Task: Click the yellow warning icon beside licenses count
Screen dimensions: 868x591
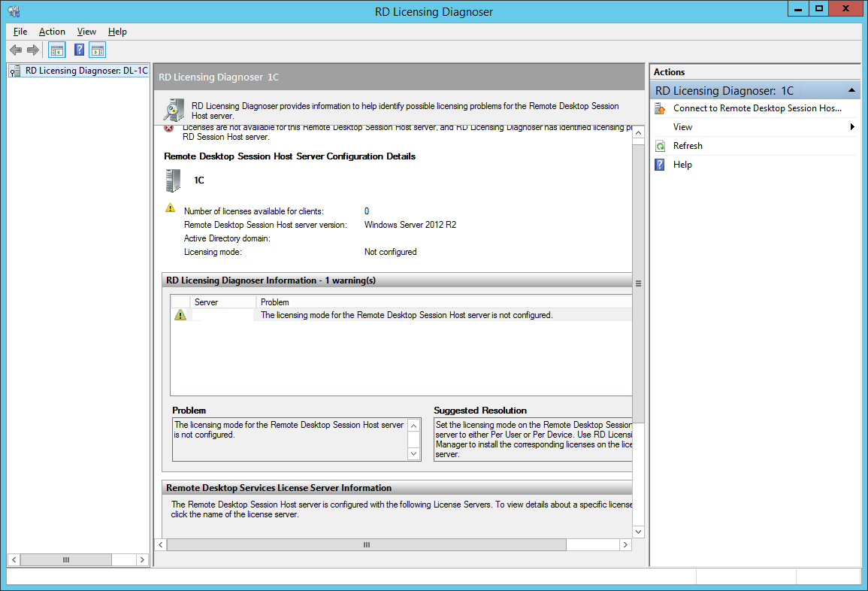Action: click(171, 208)
